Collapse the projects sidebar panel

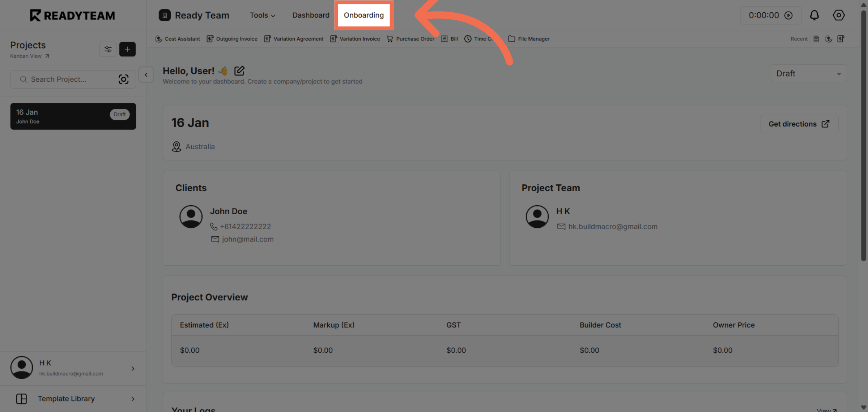(x=146, y=74)
